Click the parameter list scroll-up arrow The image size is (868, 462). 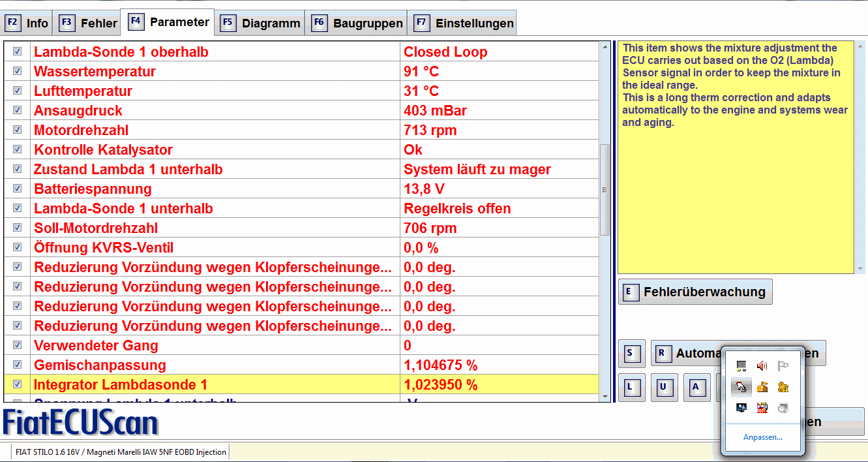[x=605, y=46]
